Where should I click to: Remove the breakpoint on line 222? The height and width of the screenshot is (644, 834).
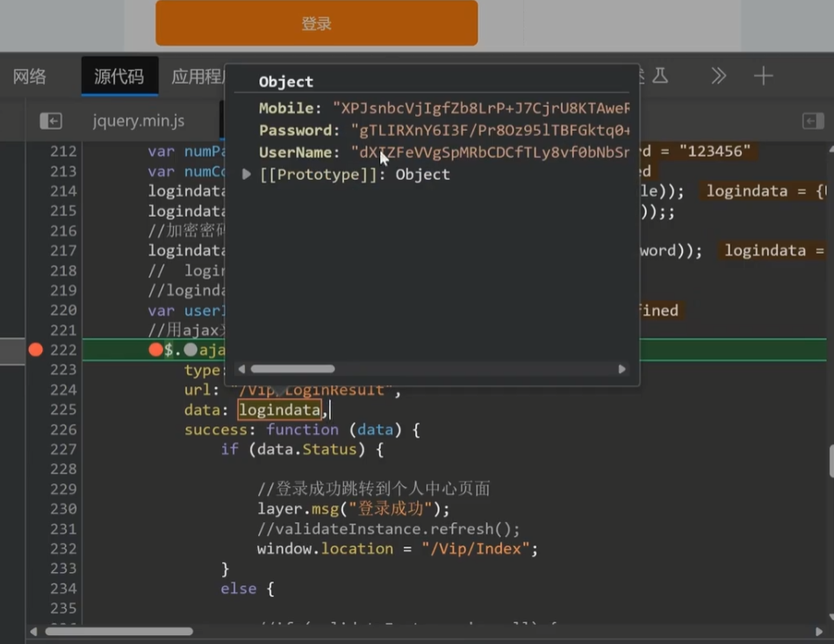coord(36,350)
